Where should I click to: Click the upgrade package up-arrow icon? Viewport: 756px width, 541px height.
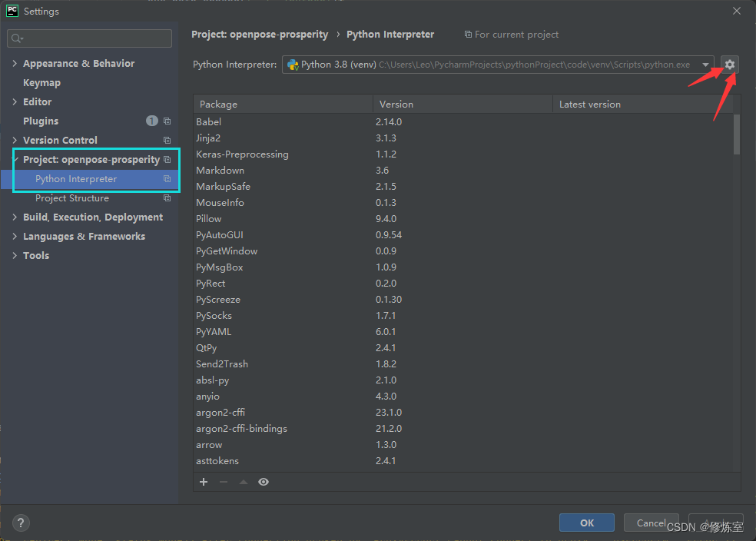[x=244, y=482]
